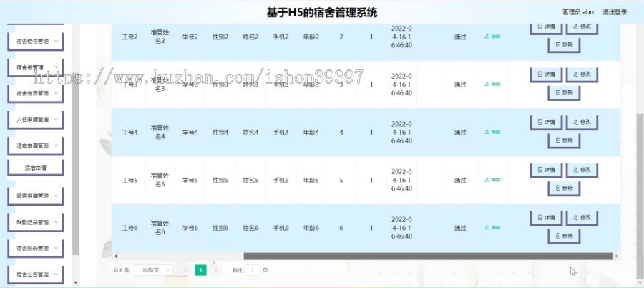Image resolution: width=644 pixels, height=288 pixels.
Task: Open 详情 for the 工号5 row
Action: coord(546,171)
